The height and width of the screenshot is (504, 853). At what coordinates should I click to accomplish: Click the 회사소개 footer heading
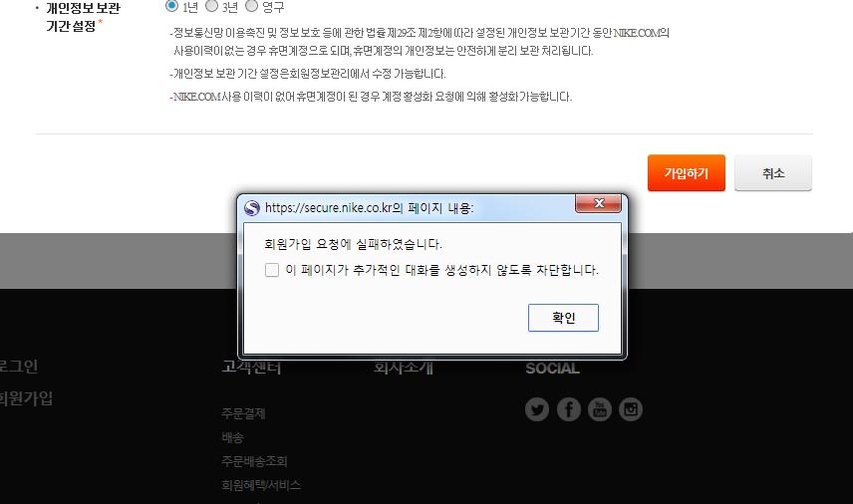pyautogui.click(x=403, y=368)
